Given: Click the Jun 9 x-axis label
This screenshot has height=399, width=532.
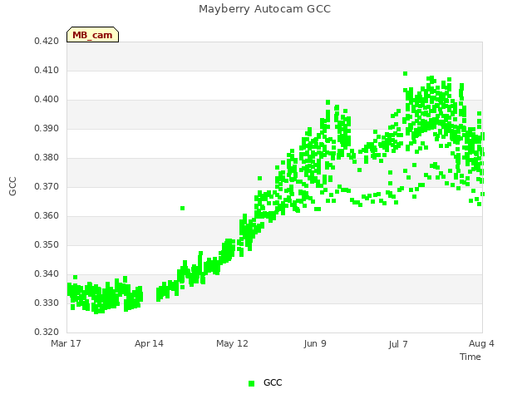Looking at the screenshot, I should pyautogui.click(x=315, y=343).
